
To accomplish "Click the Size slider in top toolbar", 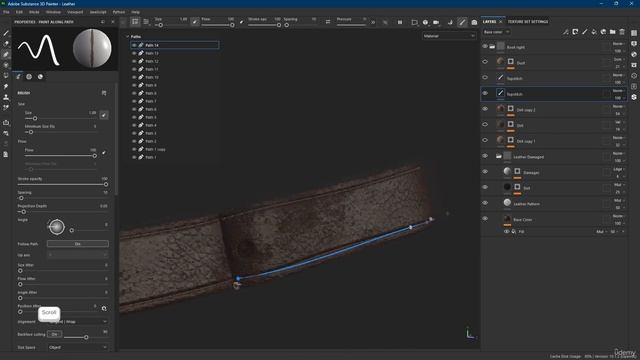I will [x=171, y=25].
